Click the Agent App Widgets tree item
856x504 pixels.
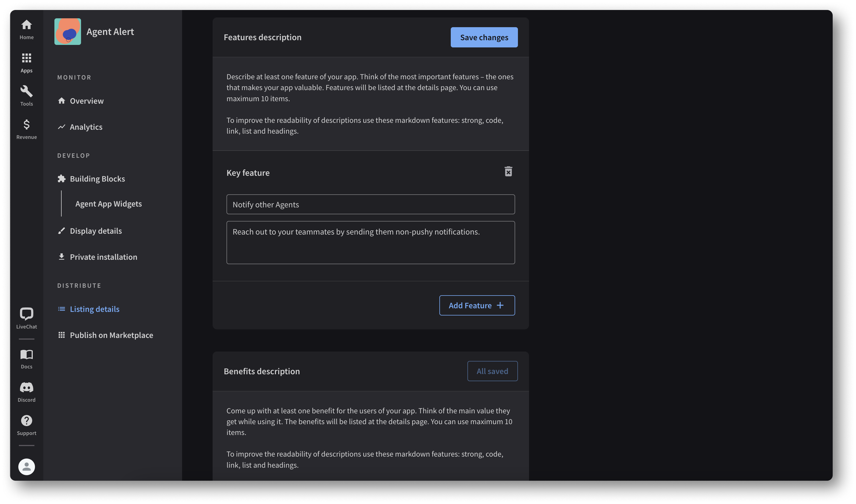pyautogui.click(x=109, y=203)
